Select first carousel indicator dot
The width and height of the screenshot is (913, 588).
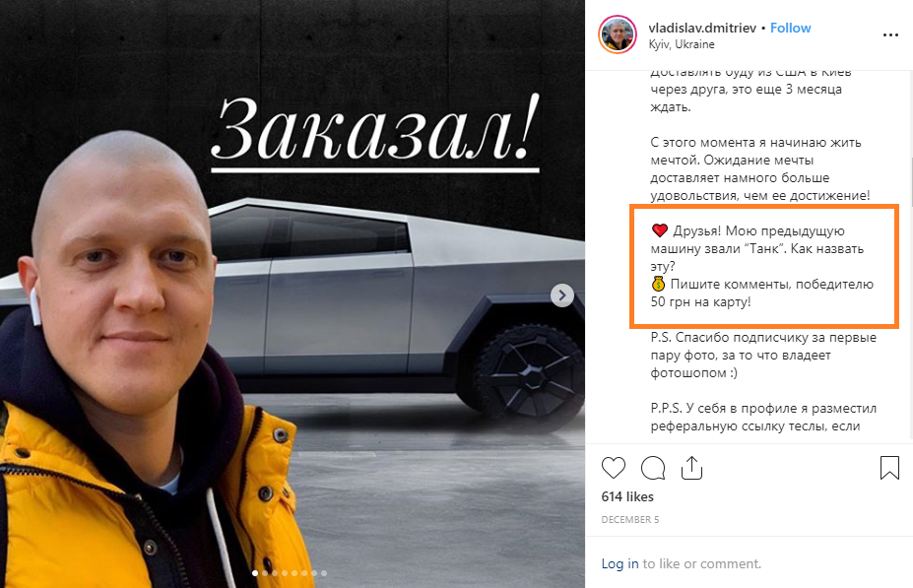pyautogui.click(x=255, y=573)
